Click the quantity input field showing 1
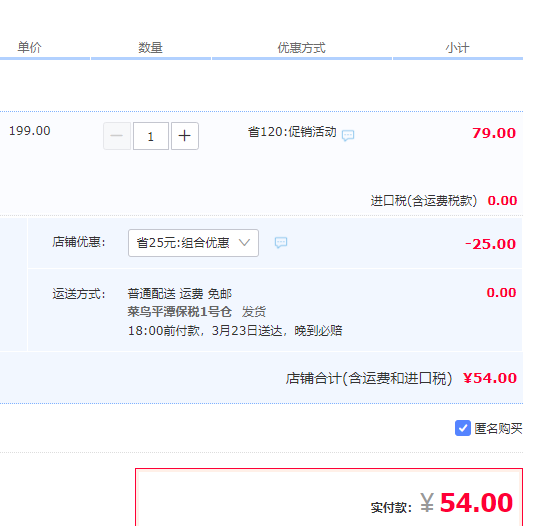This screenshot has width=533, height=526. tap(151, 136)
